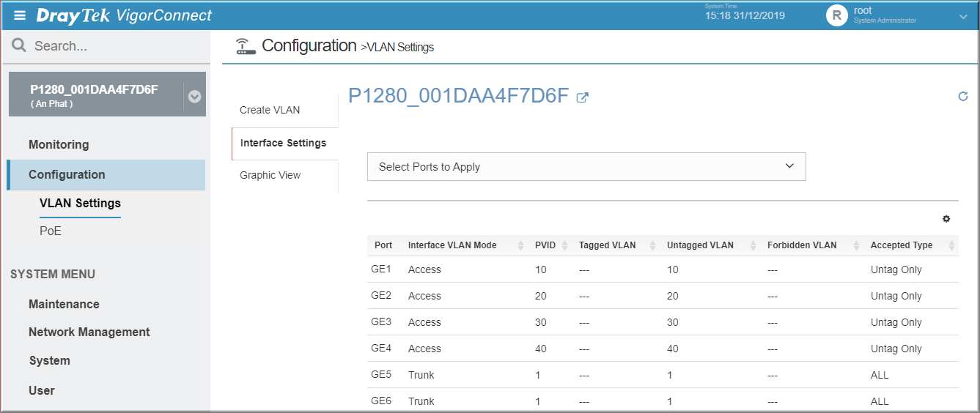Screen dimensions: 980x413
Task: Open device page via external link icon
Action: click(x=583, y=97)
